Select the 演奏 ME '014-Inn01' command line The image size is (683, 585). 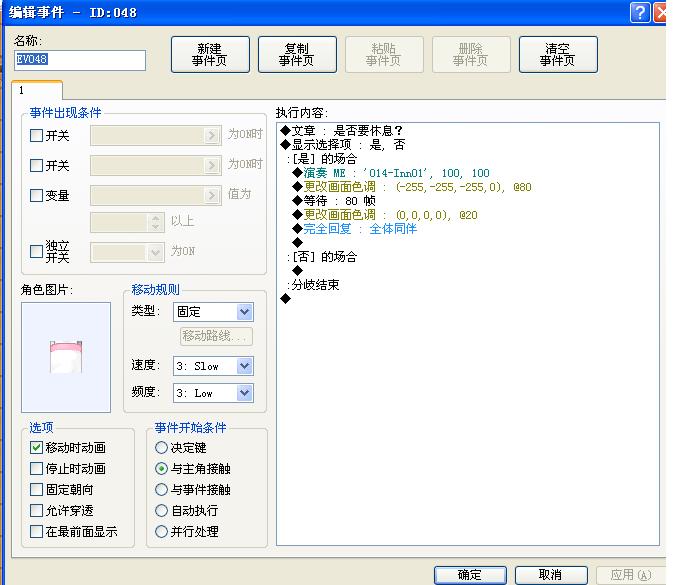click(x=391, y=173)
